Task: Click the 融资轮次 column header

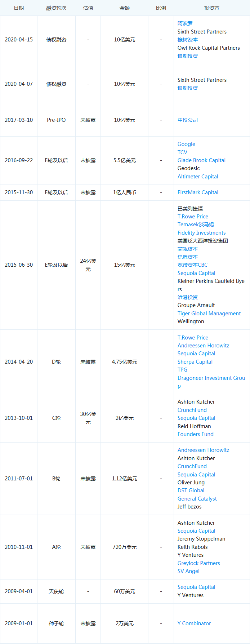Action: tap(56, 8)
